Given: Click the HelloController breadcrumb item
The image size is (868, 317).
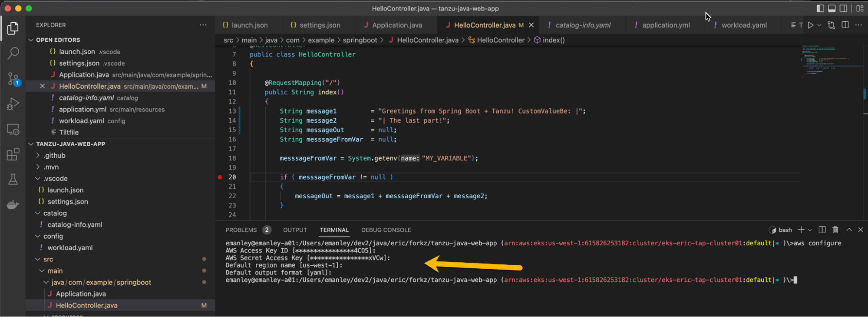Looking at the screenshot, I should [x=500, y=40].
